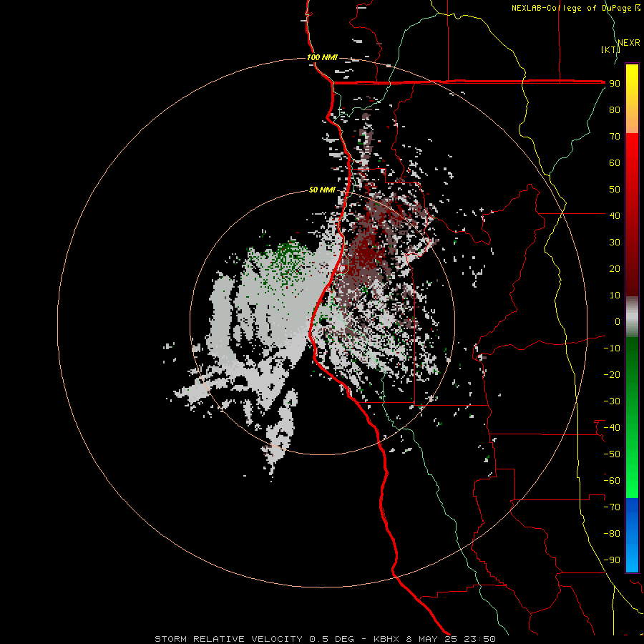Click the -90 value on velocity scale
Viewport: 644px width, 644px height.
click(x=612, y=560)
